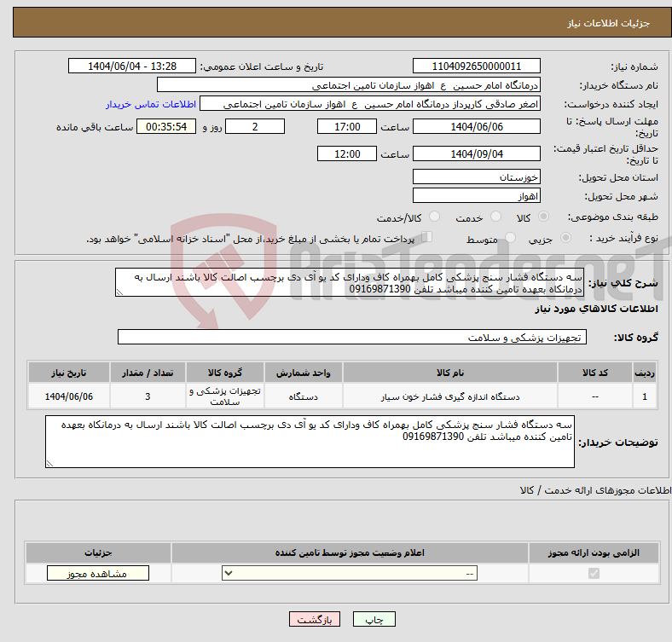Click the شماره نیاز number field
672x642 pixels.
pyautogui.click(x=476, y=67)
